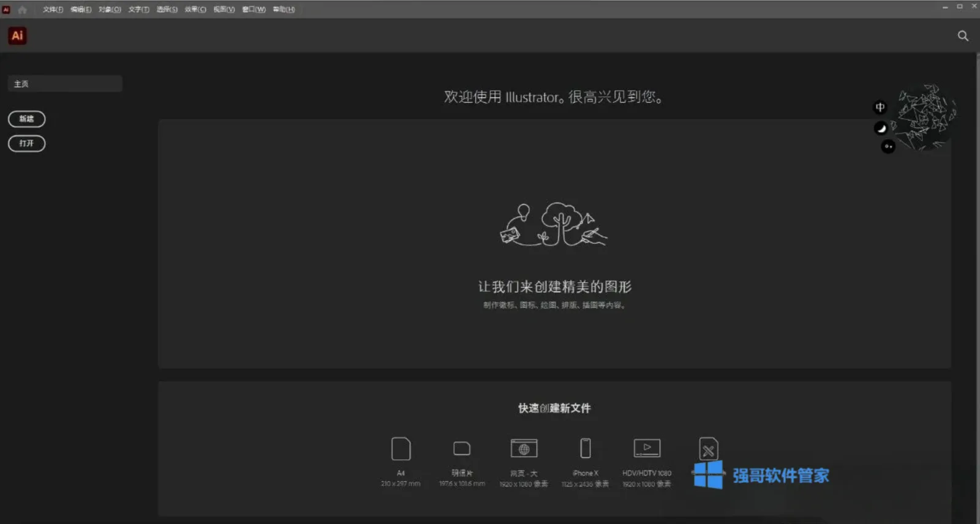Open the 帮助(H) menu
Image resolution: width=980 pixels, height=524 pixels.
coord(284,10)
